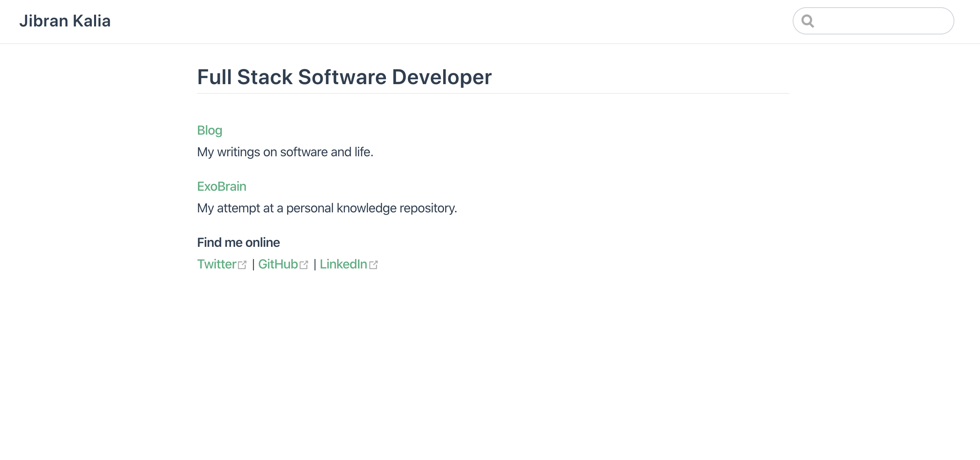Click the separator between Twitter and GitHub
980x460 pixels.
(253, 264)
